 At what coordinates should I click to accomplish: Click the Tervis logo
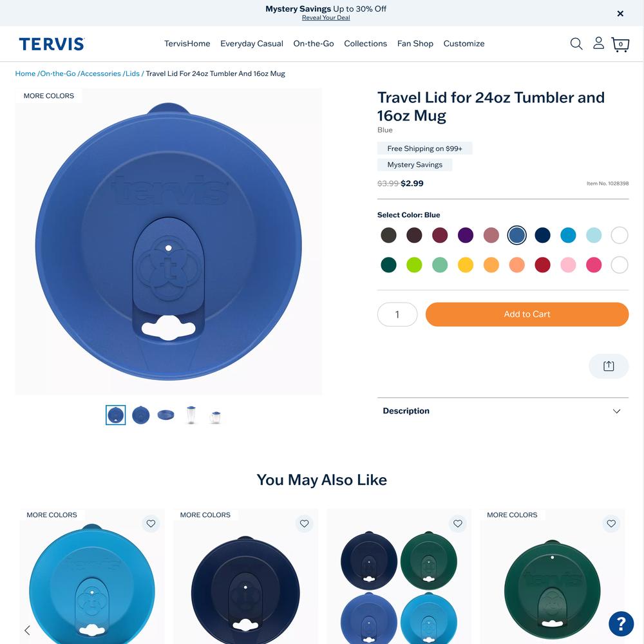click(52, 44)
